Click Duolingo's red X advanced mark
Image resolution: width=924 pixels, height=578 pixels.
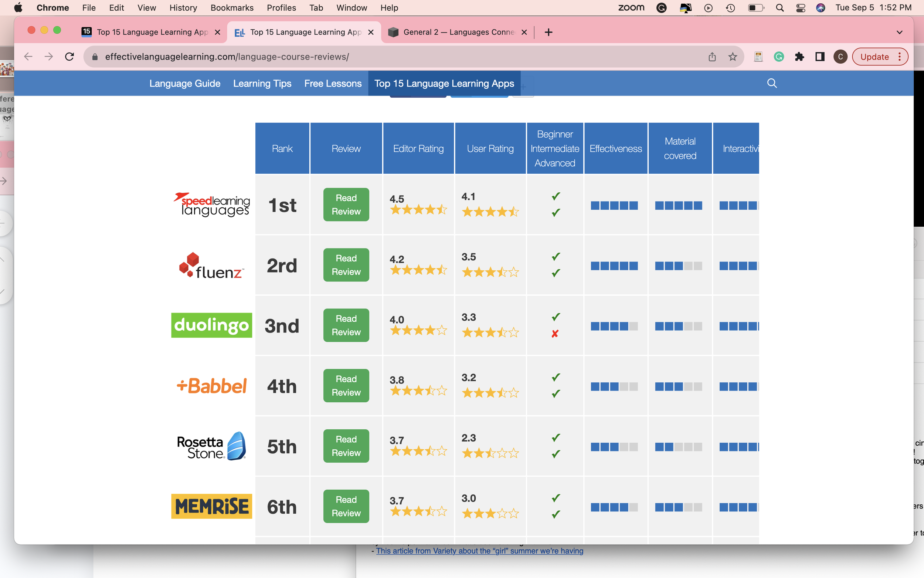coord(555,334)
